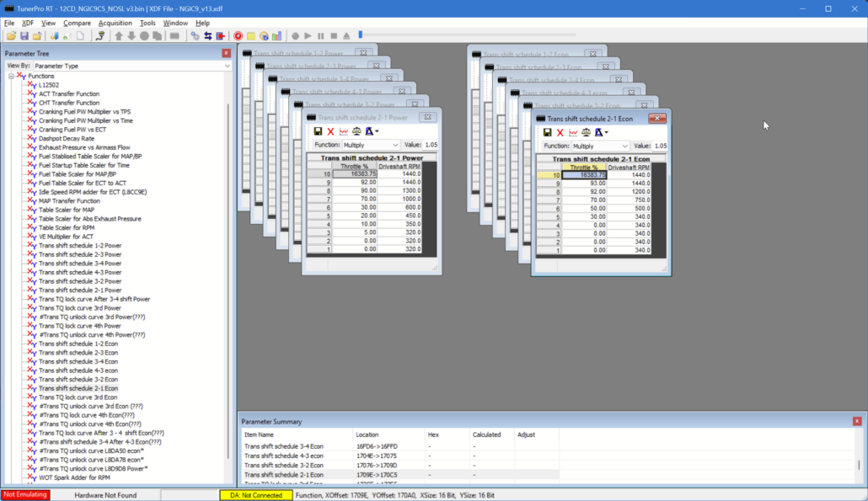868x501 pixels.
Task: Save changes in the 2-1 Econ window
Action: pos(547,133)
